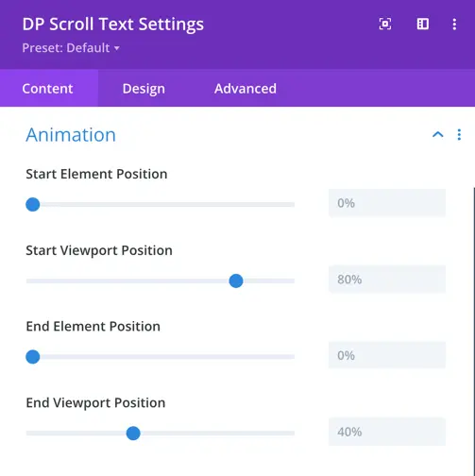Switch to the Design tab
Screen dimensions: 475x476
click(x=144, y=89)
